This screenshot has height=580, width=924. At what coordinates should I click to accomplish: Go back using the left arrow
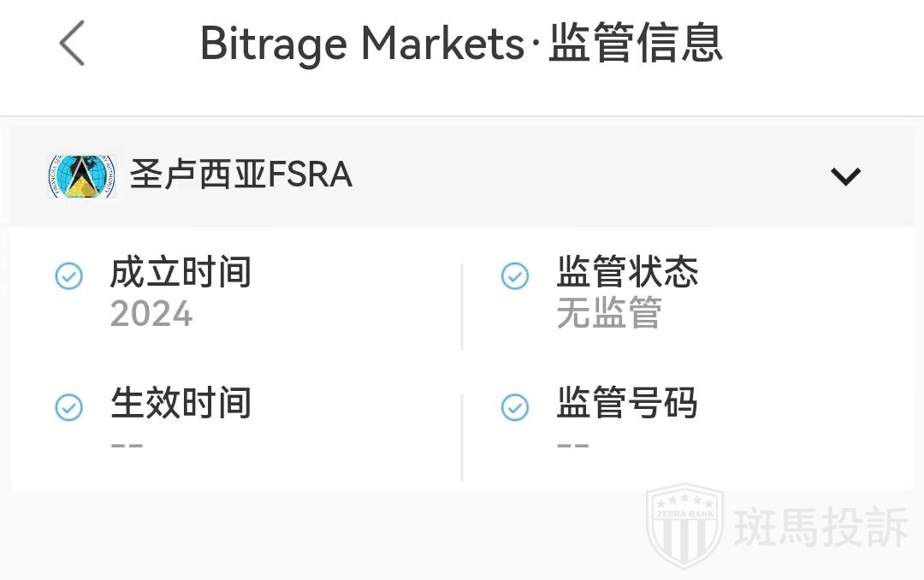tap(72, 44)
